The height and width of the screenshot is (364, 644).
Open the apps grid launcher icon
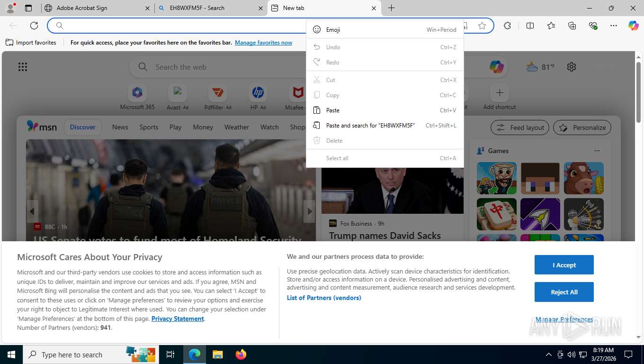(23, 67)
